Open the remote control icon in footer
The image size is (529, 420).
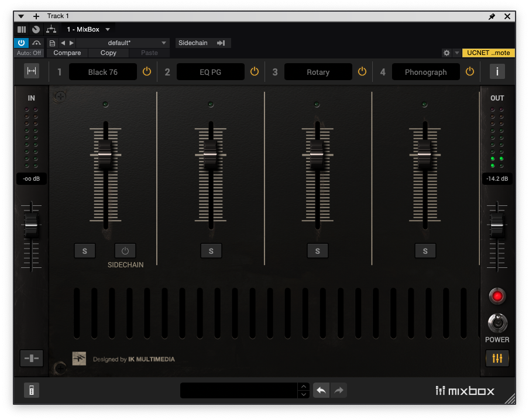(32, 390)
